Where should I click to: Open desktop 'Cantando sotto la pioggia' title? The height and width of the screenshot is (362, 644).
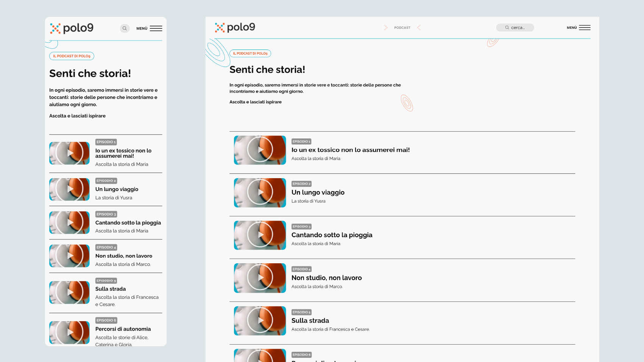coord(332,235)
